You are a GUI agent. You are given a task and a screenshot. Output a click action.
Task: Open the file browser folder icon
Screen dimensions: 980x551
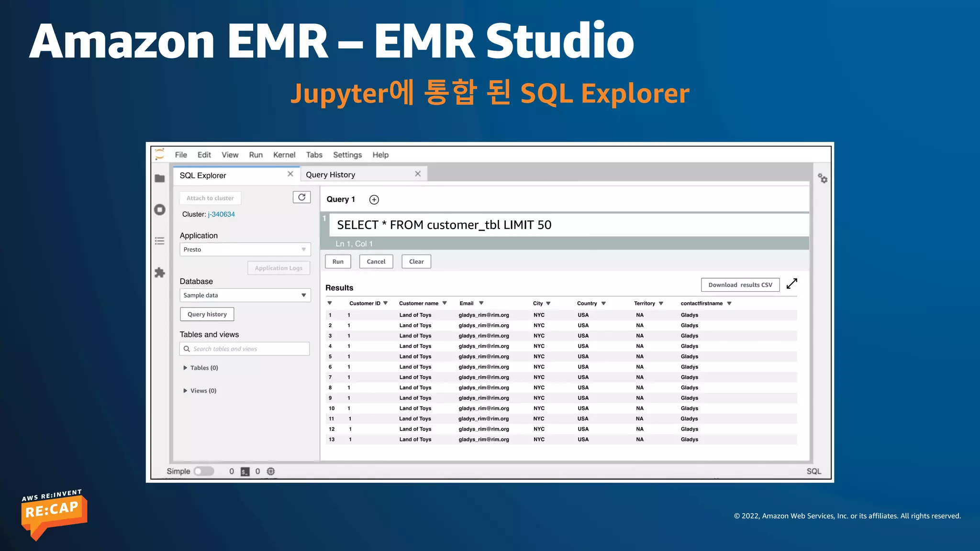point(160,178)
